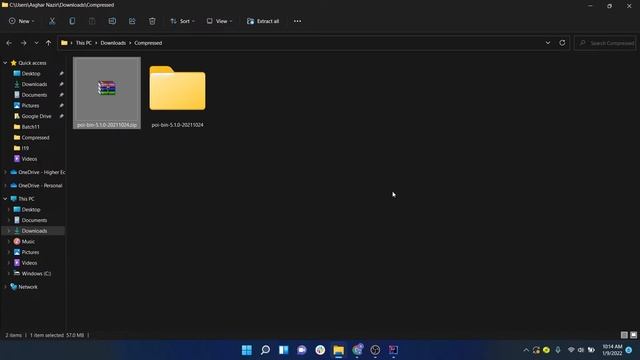The height and width of the screenshot is (360, 640).
Task: Go back with the Back arrow
Action: [9, 43]
